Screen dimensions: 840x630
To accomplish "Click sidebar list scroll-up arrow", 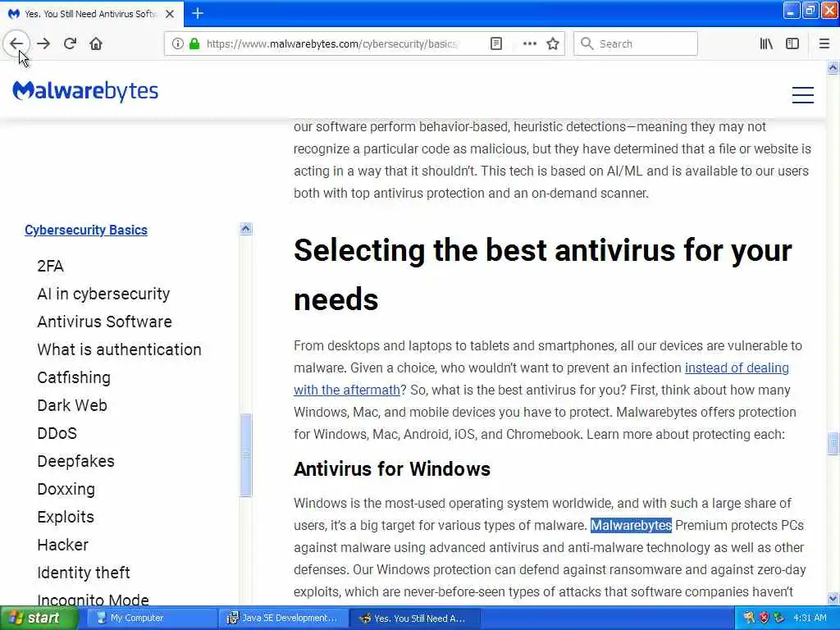I will (245, 229).
